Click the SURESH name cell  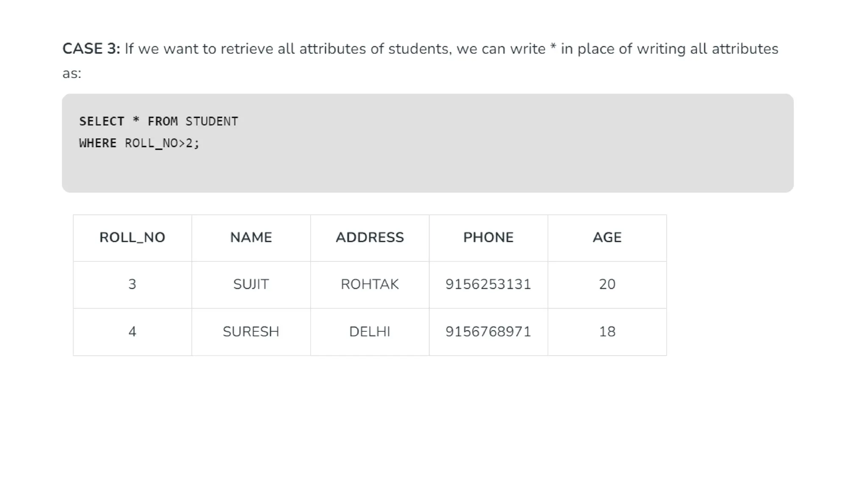click(x=251, y=332)
